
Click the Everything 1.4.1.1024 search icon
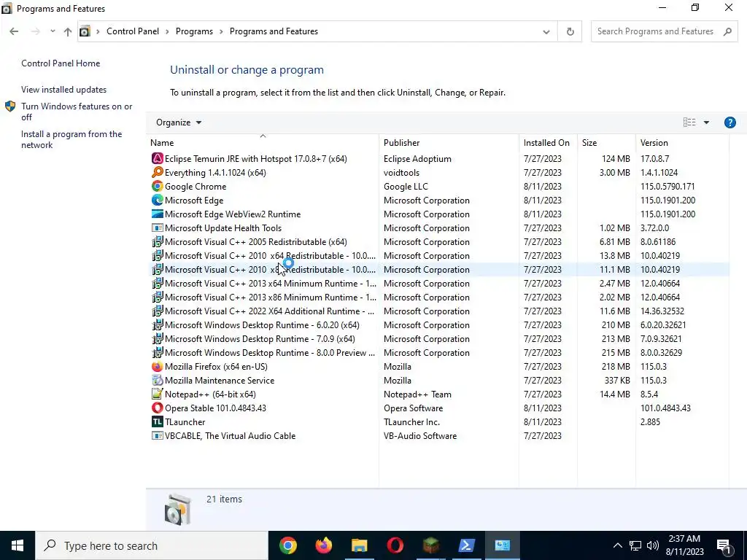(x=158, y=172)
